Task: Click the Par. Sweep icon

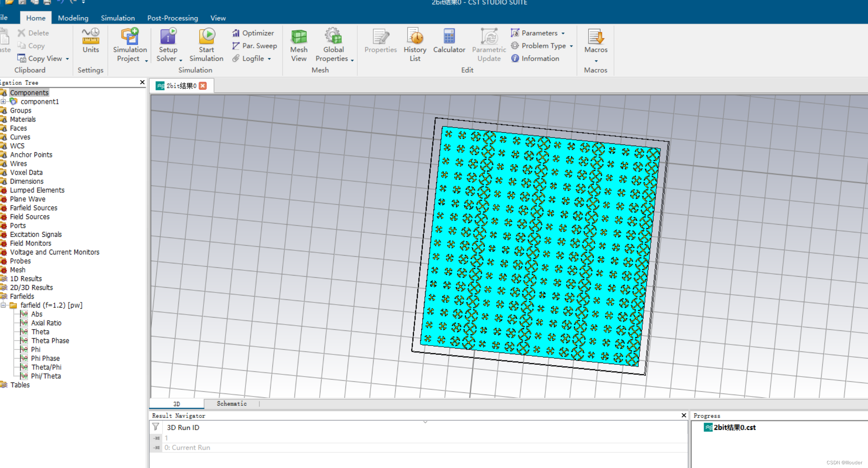Action: click(236, 46)
